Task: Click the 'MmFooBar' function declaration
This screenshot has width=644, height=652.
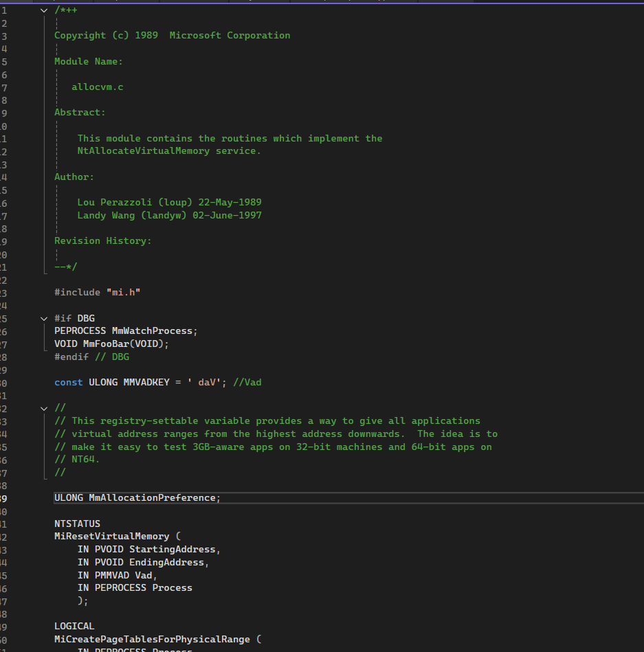Action: [x=106, y=344]
